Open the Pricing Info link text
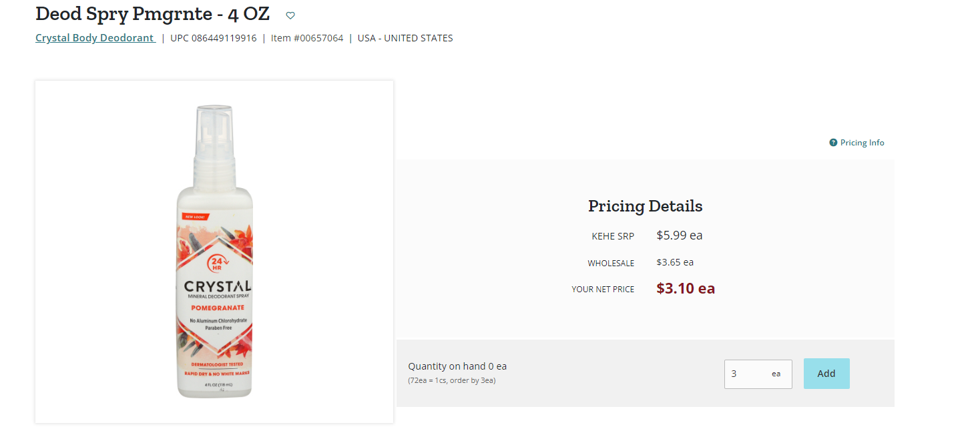980x447 pixels. click(862, 143)
